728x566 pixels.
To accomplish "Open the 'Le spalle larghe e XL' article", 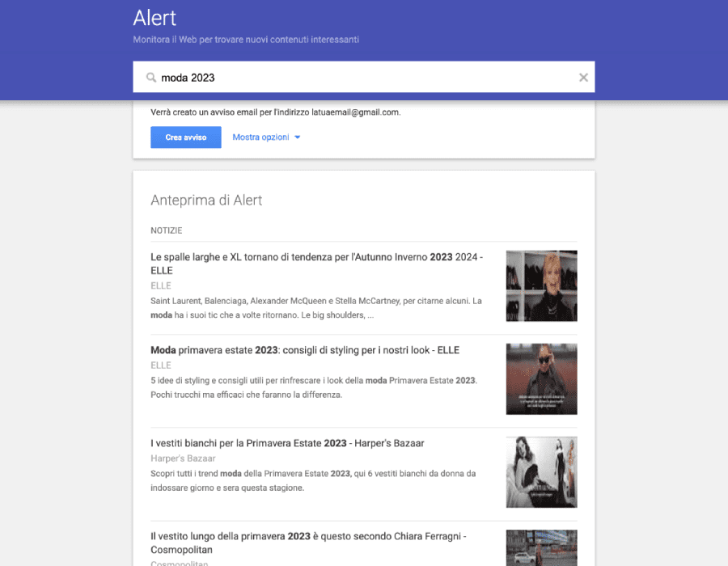I will click(316, 264).
